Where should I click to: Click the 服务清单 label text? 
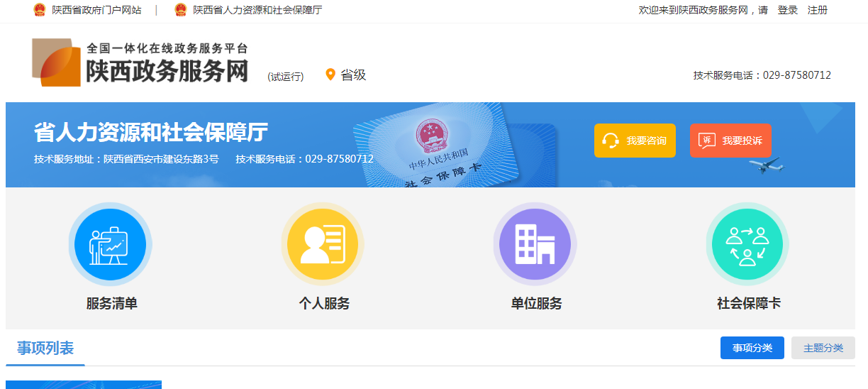[112, 303]
